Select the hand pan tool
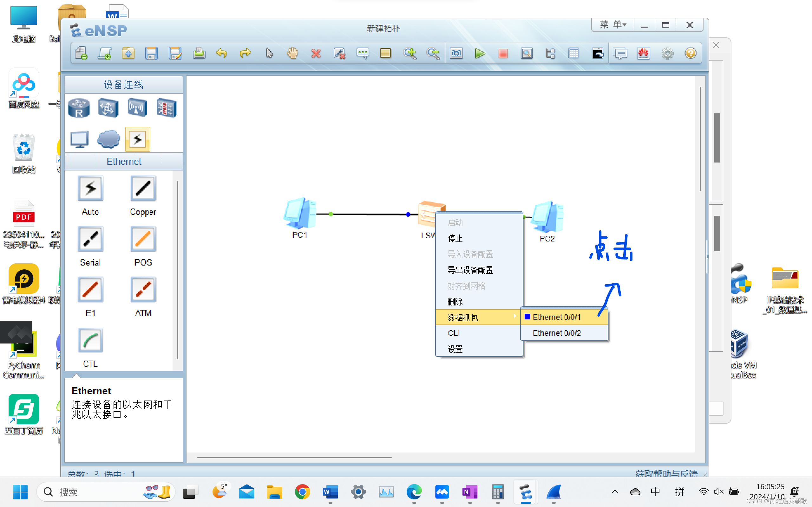This screenshot has height=507, width=812. (x=292, y=53)
